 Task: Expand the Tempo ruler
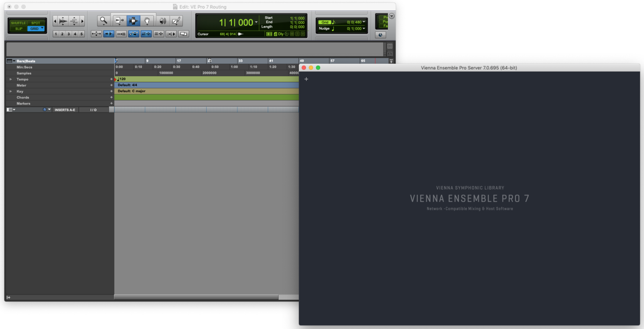coord(11,79)
